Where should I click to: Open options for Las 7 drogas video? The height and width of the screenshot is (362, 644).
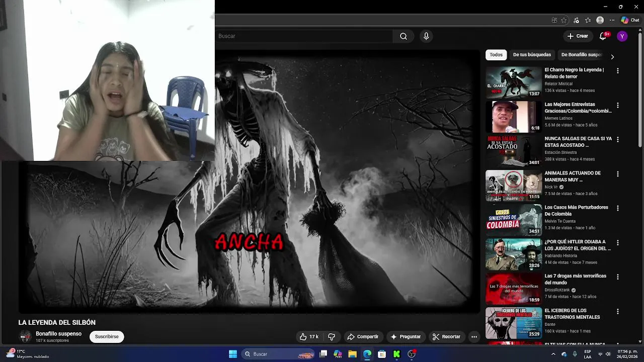pyautogui.click(x=618, y=277)
